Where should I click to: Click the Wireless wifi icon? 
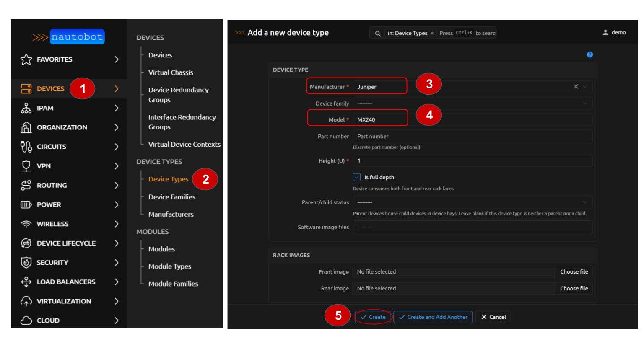[26, 224]
